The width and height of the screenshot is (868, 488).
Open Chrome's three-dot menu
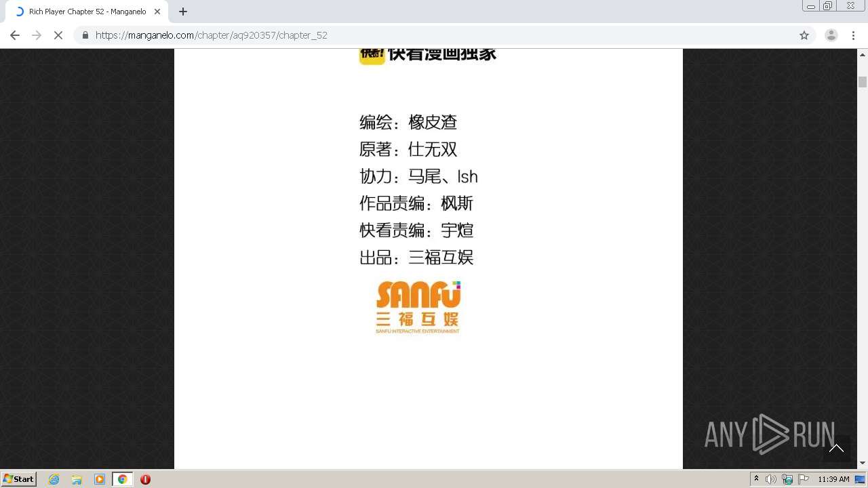(854, 35)
